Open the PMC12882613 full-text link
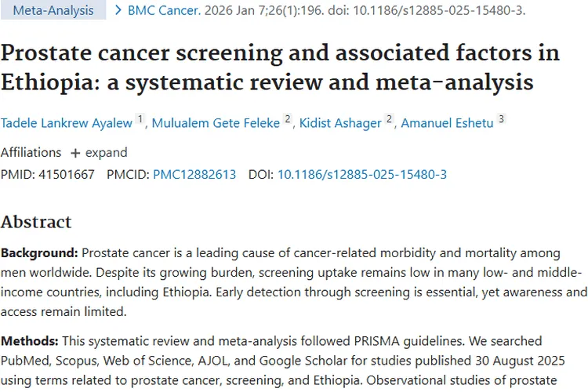The width and height of the screenshot is (588, 392). (x=194, y=174)
